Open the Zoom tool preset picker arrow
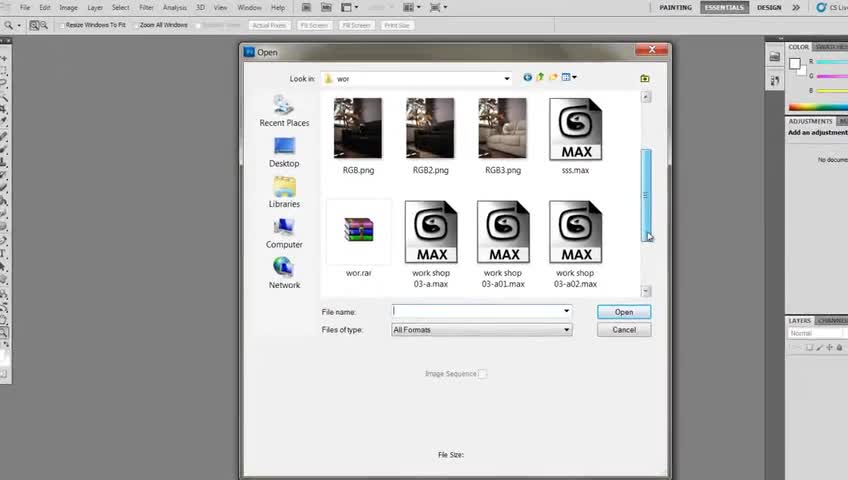The height and width of the screenshot is (480, 848). click(x=19, y=25)
